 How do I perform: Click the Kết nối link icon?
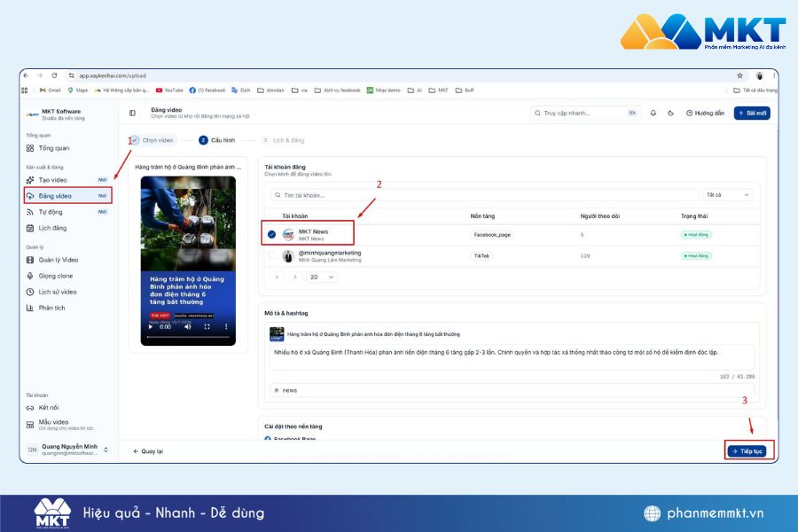point(30,408)
